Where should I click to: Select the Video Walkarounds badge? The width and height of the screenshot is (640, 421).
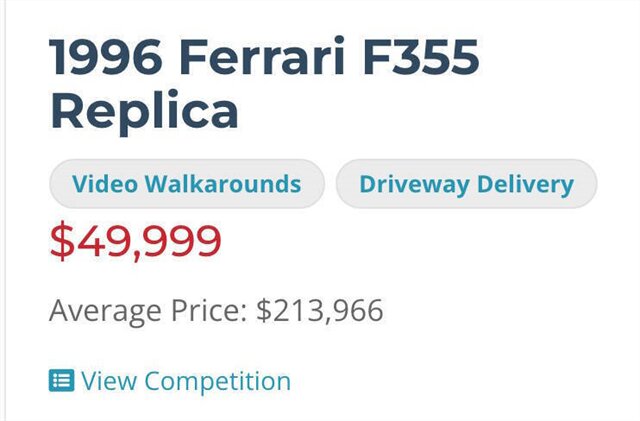(x=187, y=184)
